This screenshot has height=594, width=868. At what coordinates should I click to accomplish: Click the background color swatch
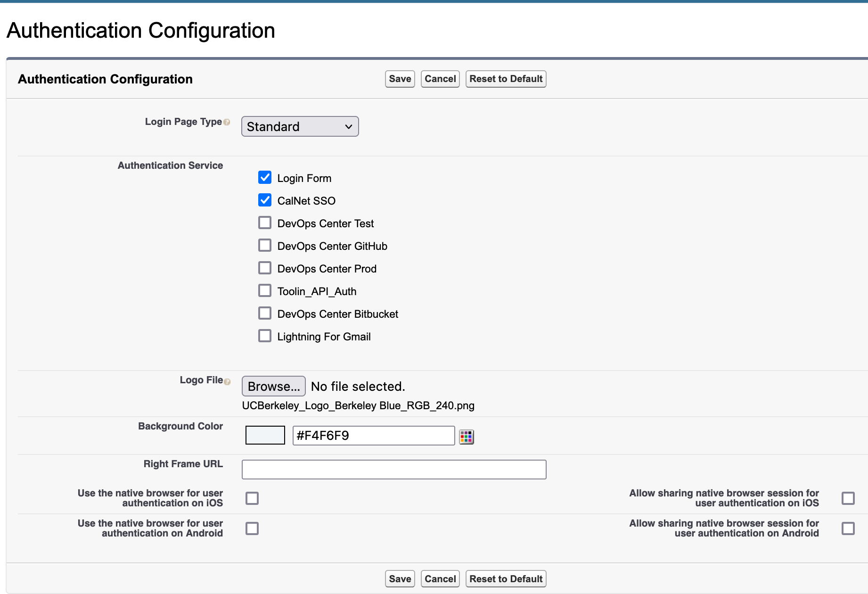pyautogui.click(x=264, y=435)
